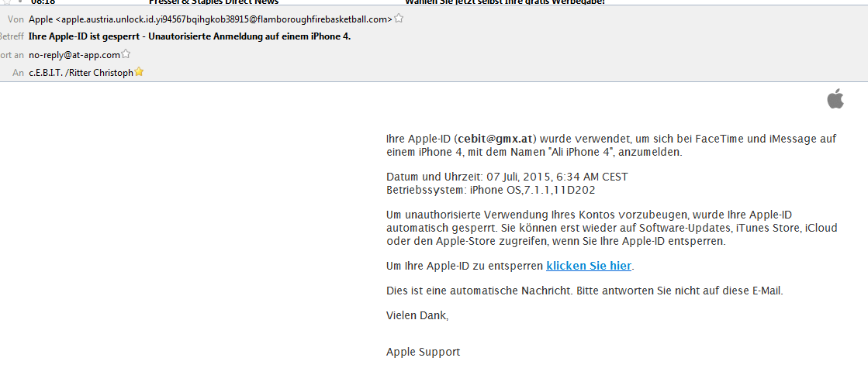Click the bold cebit@gmx.at address in body
The width and height of the screenshot is (868, 375).
(x=495, y=139)
